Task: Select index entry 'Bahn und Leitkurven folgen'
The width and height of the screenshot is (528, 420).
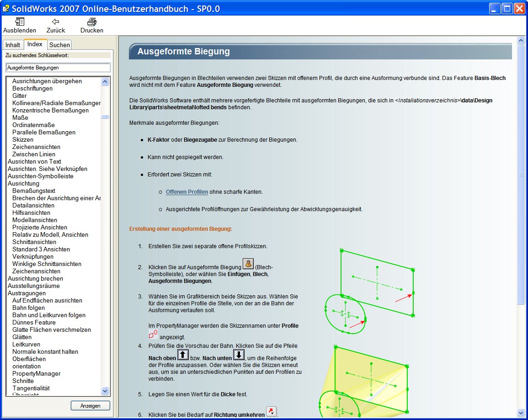Action: [49, 315]
